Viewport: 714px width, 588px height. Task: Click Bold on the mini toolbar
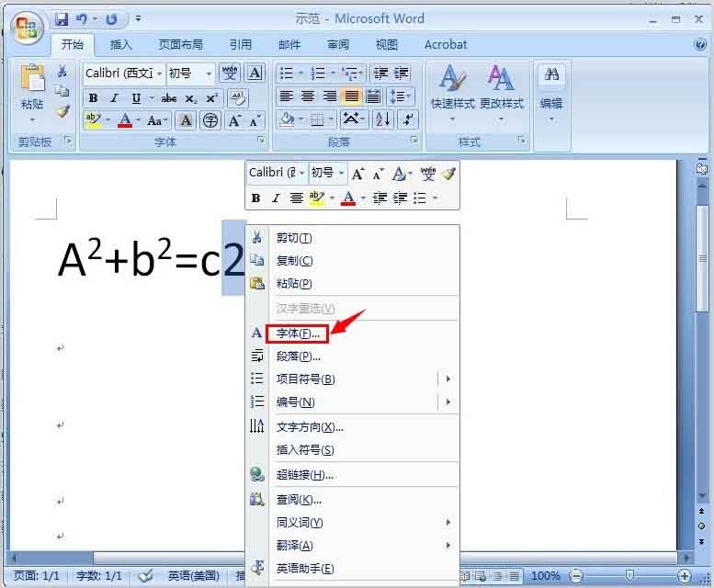point(255,198)
